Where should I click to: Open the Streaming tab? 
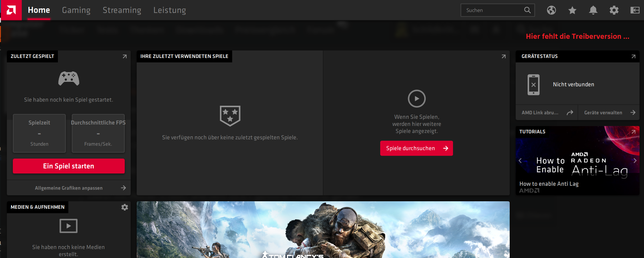click(122, 10)
